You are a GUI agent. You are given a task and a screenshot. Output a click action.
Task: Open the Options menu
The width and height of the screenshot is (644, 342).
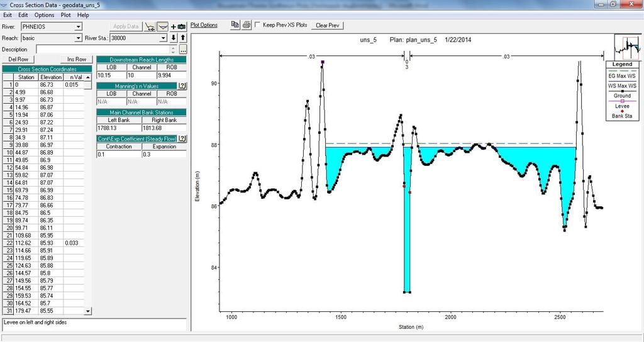coord(45,15)
